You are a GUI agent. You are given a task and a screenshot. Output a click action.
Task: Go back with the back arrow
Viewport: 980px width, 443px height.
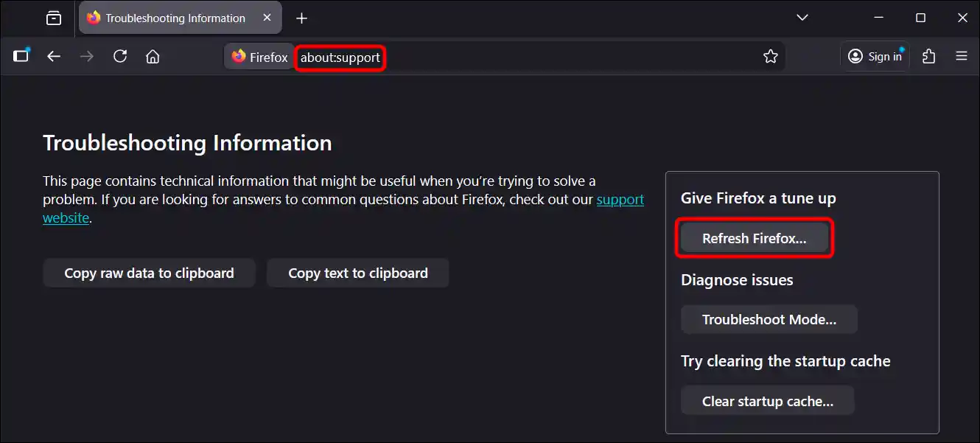(x=54, y=56)
